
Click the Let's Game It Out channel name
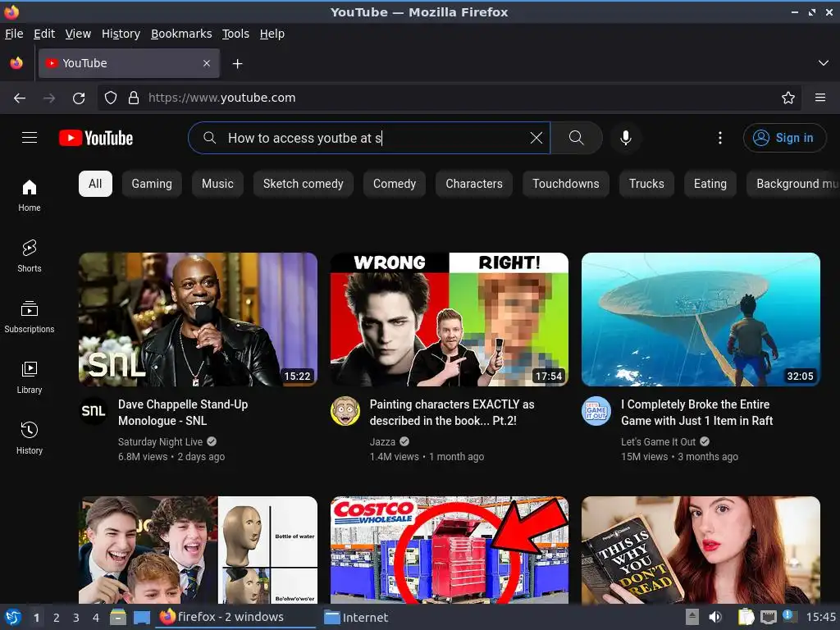(658, 442)
